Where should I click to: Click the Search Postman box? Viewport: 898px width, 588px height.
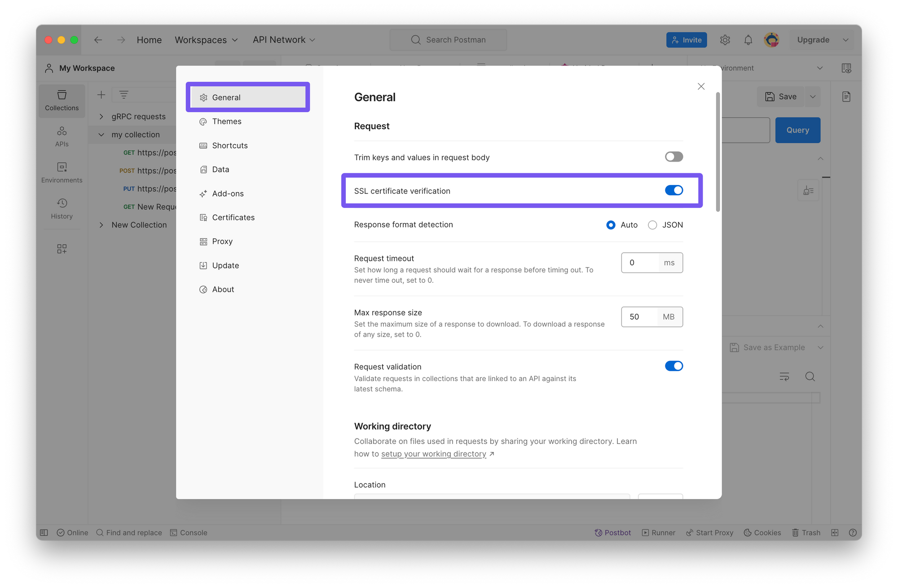coord(448,40)
